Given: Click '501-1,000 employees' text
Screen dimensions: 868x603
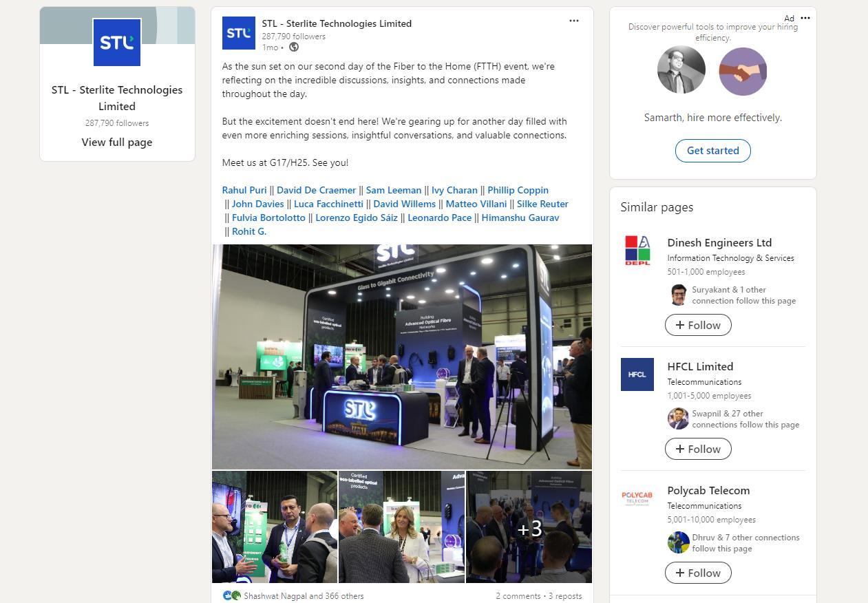Looking at the screenshot, I should click(706, 272).
